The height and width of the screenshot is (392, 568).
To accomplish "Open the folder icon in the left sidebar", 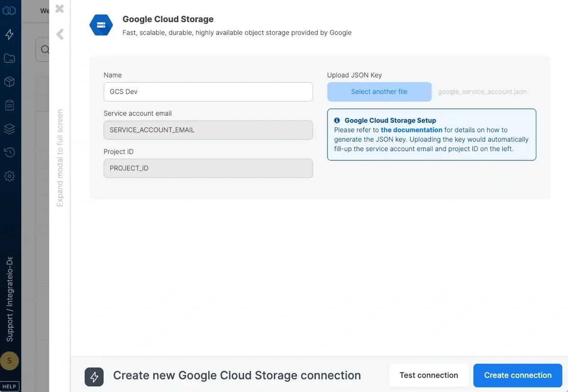I will point(9,58).
